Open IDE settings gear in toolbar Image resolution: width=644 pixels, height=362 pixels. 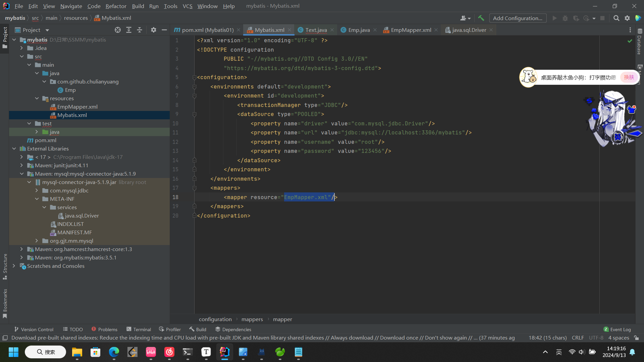[627, 18]
